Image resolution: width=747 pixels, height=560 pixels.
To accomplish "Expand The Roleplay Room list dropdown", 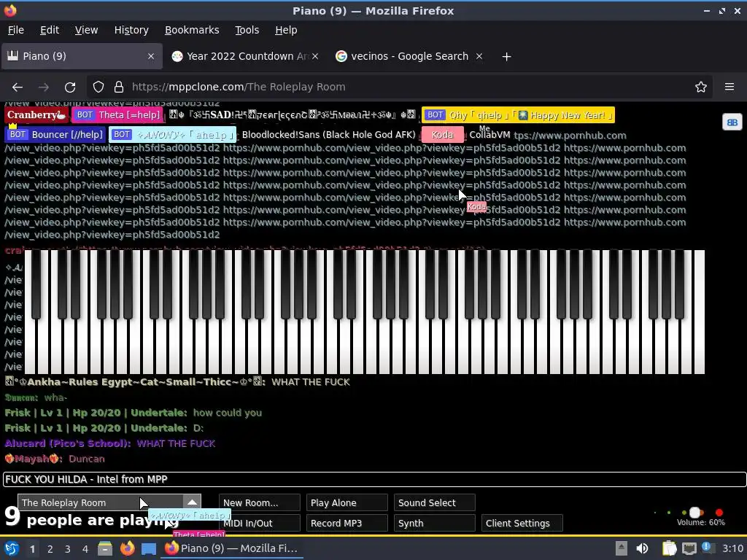I will point(192,502).
